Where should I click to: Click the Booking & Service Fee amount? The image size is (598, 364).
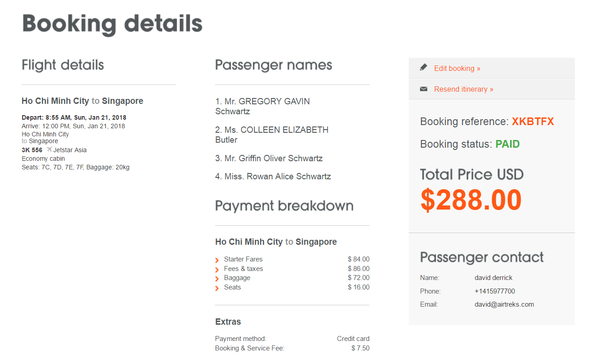click(x=360, y=348)
